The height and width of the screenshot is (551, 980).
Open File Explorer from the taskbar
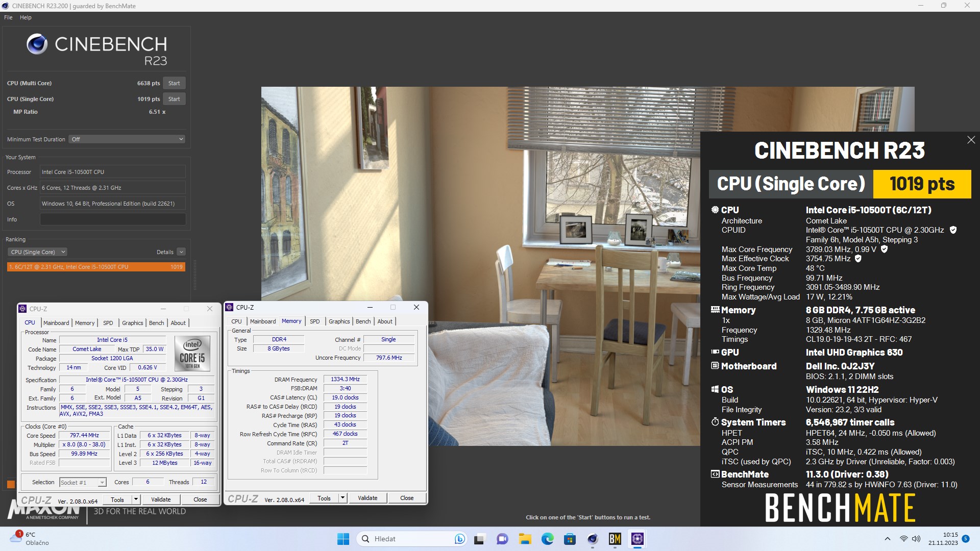(525, 539)
